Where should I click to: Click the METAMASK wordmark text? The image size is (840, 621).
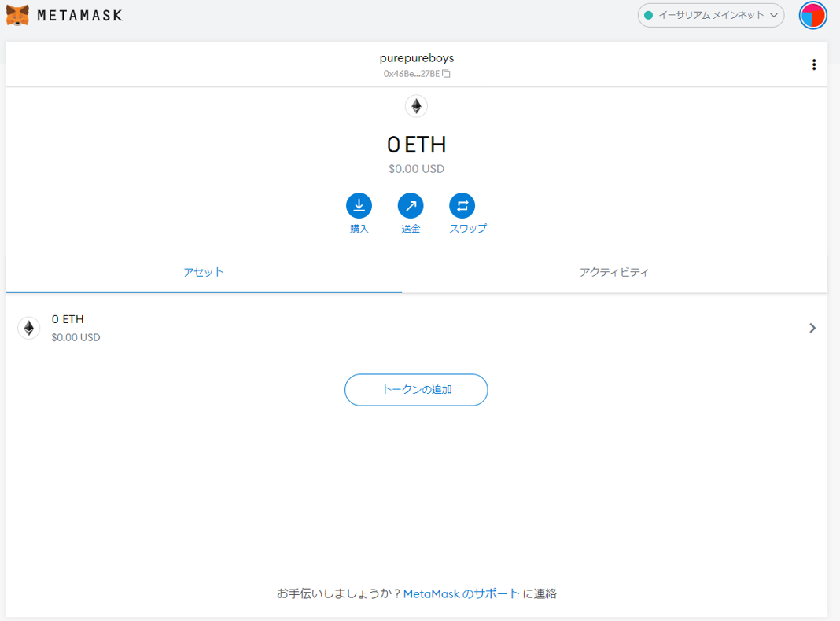coord(79,16)
